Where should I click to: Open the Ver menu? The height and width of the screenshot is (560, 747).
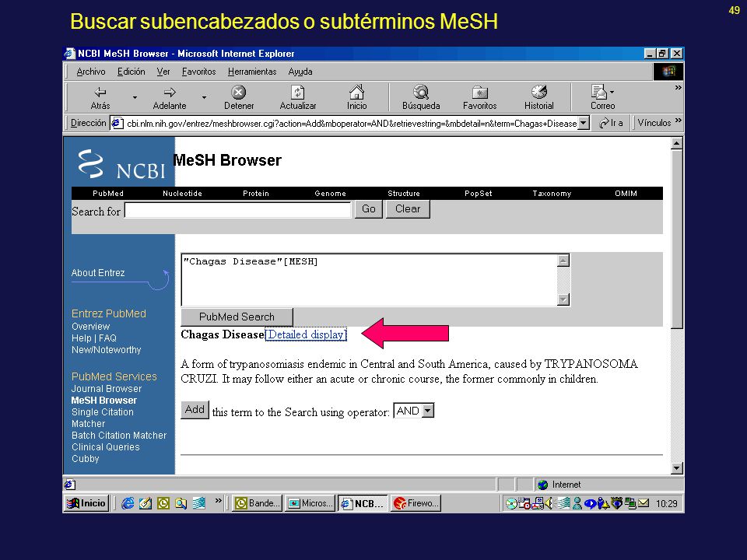coord(163,72)
